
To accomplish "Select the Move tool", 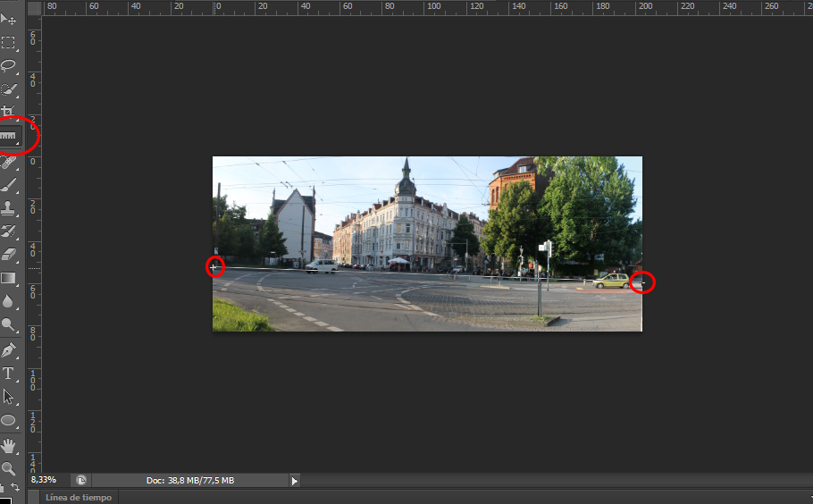I will pos(9,20).
